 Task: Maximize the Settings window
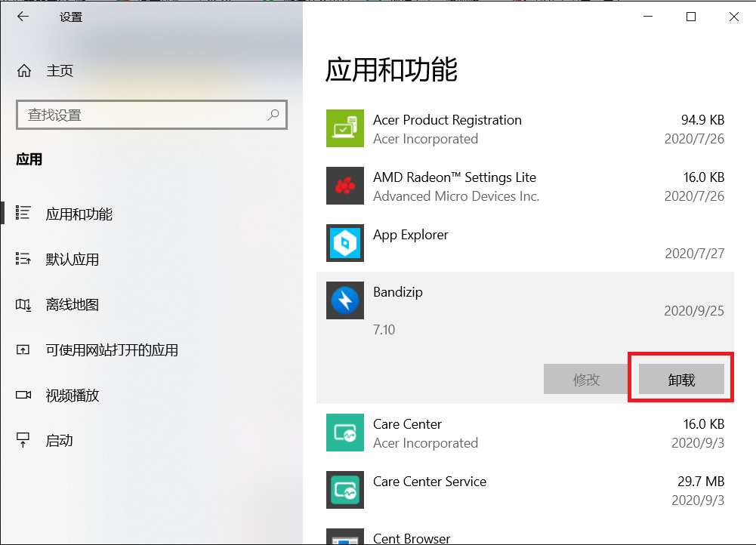click(x=691, y=17)
